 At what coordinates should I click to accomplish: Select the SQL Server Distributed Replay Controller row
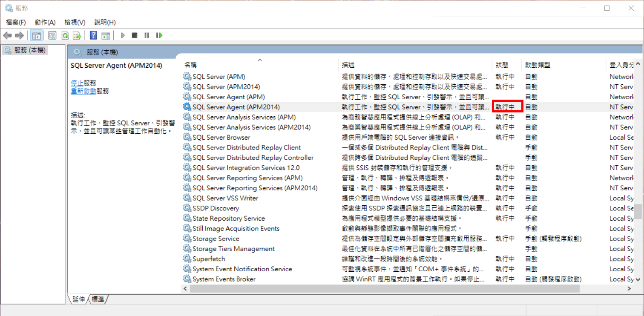point(408,158)
